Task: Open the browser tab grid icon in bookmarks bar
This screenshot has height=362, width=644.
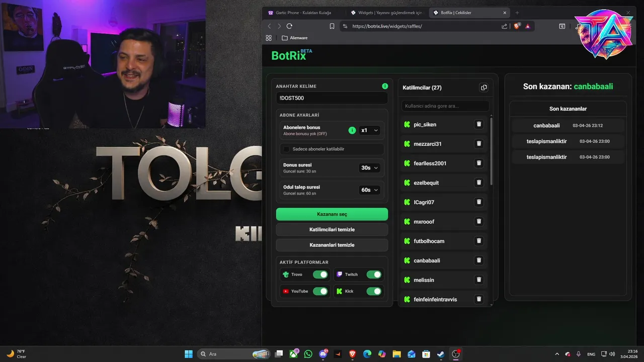Action: click(269, 38)
